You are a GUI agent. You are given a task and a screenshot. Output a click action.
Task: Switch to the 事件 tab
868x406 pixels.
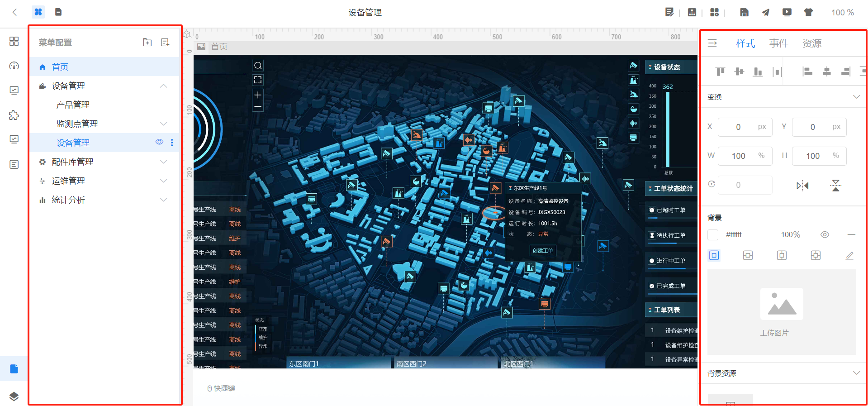[778, 43]
